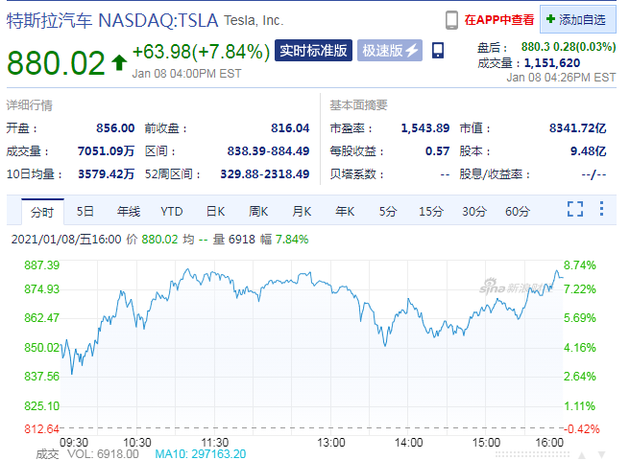Click the VOL: 6918.00 label
The image size is (630, 460).
coord(103,454)
